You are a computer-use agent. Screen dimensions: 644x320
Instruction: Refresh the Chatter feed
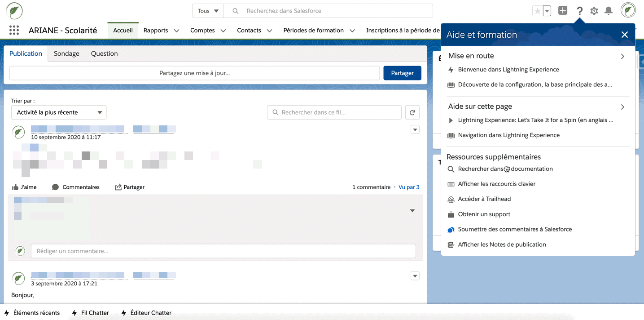(x=412, y=112)
